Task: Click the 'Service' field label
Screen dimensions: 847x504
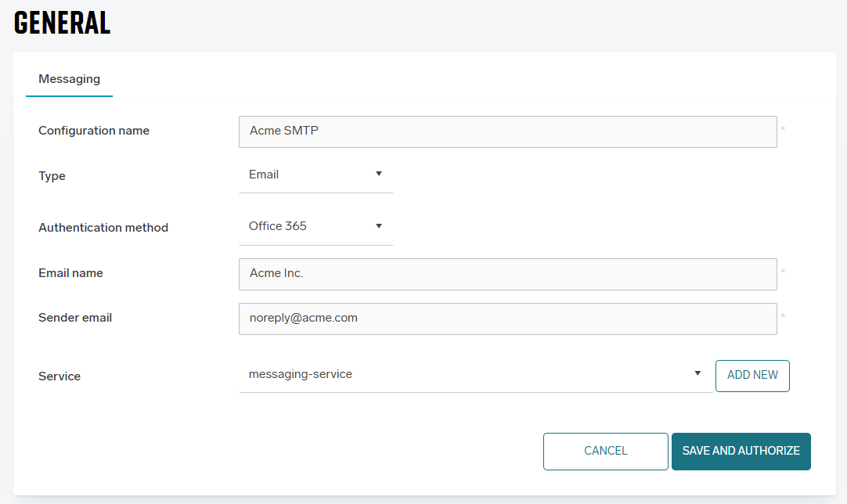Action: coord(59,376)
